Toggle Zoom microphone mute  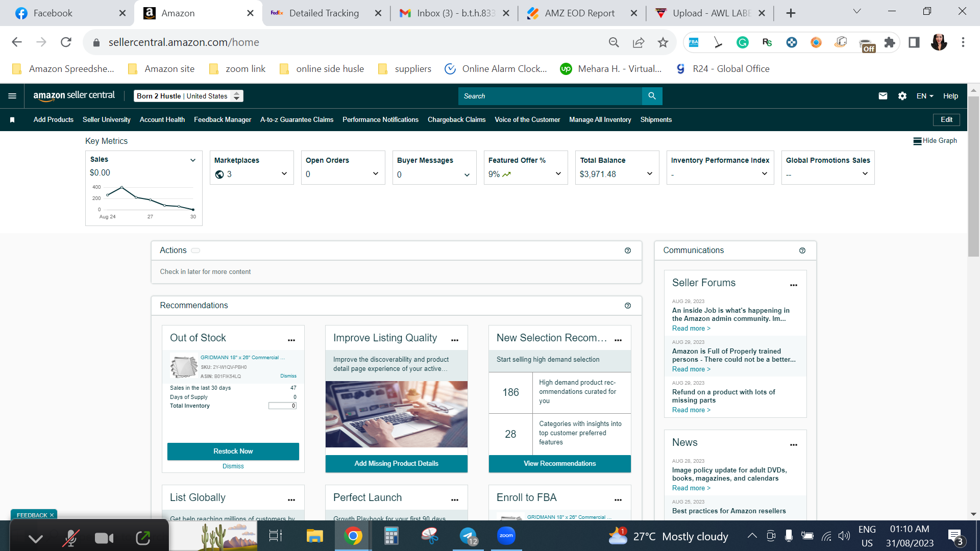coord(70,538)
